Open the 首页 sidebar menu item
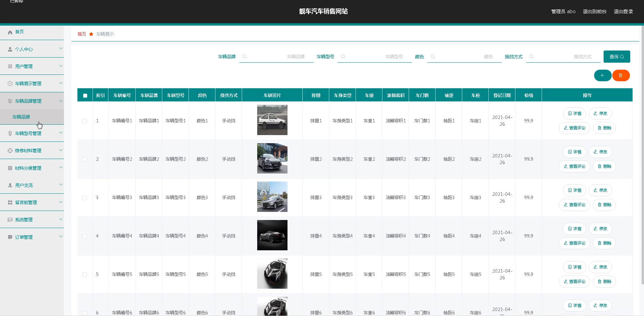This screenshot has width=644, height=316. (x=32, y=32)
